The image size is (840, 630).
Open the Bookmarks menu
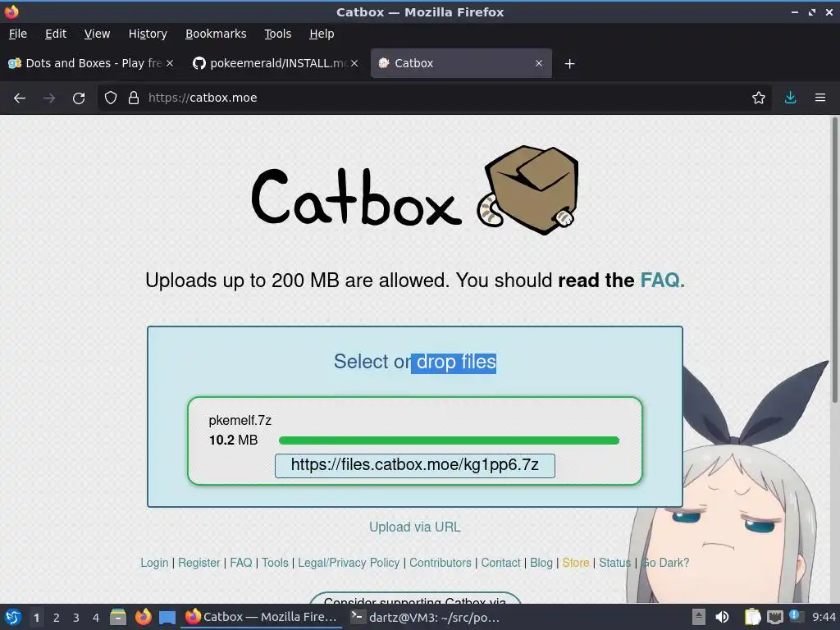pos(216,34)
